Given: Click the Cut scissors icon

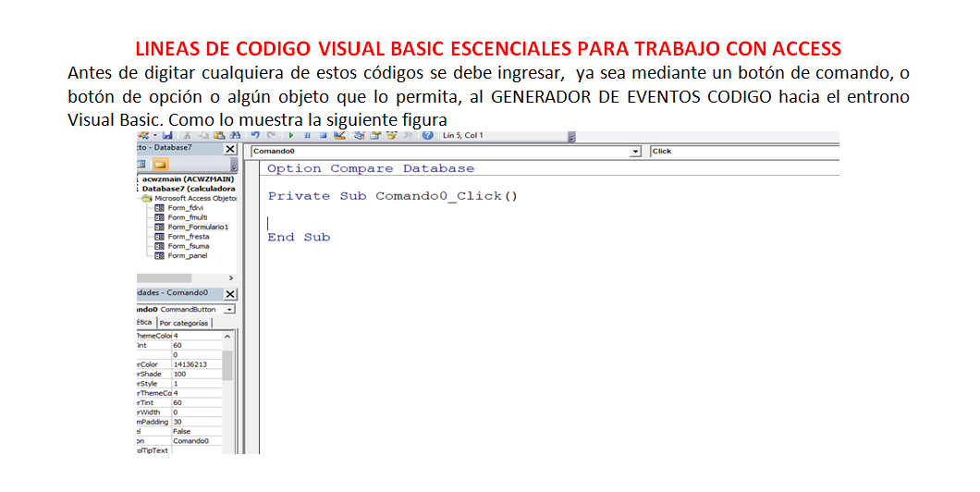Looking at the screenshot, I should click(187, 135).
